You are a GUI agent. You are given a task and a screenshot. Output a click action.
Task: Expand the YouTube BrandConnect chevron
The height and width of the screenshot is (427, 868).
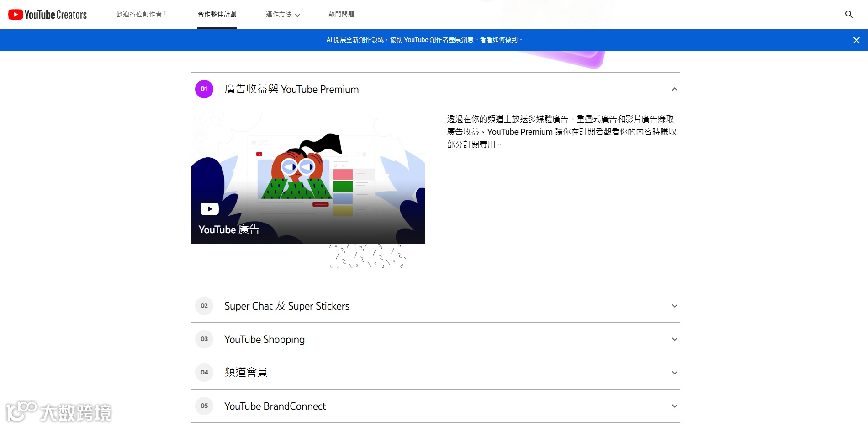(675, 406)
